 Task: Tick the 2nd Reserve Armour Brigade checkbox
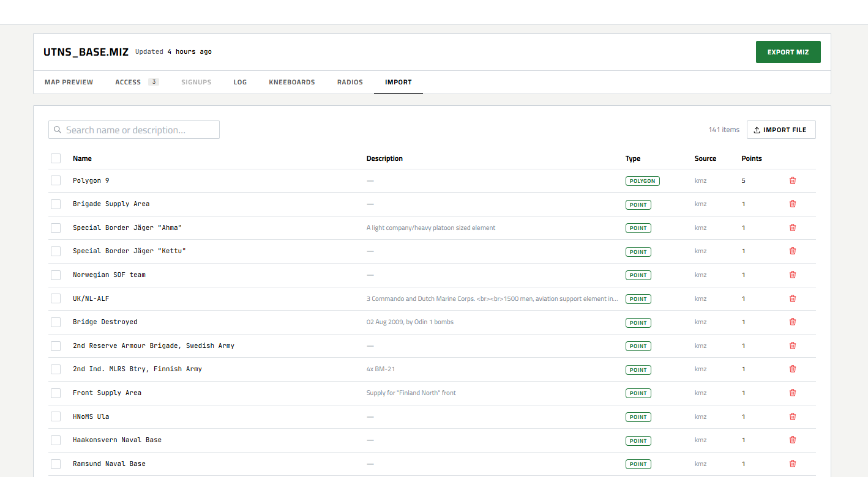[56, 346]
